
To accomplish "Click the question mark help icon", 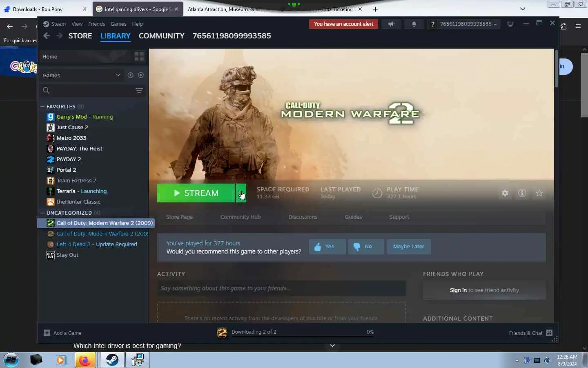I will click(432, 24).
